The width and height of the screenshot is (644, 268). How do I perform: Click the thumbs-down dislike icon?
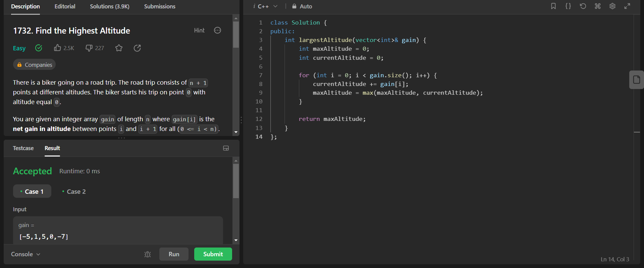[89, 48]
